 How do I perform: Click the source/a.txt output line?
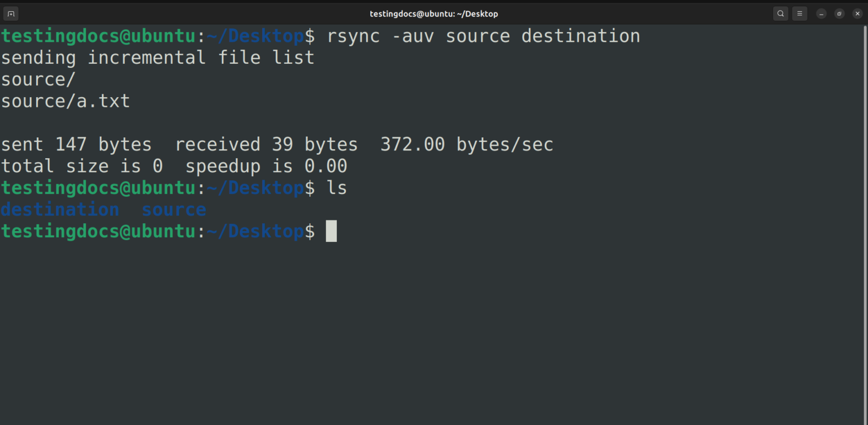[65, 101]
